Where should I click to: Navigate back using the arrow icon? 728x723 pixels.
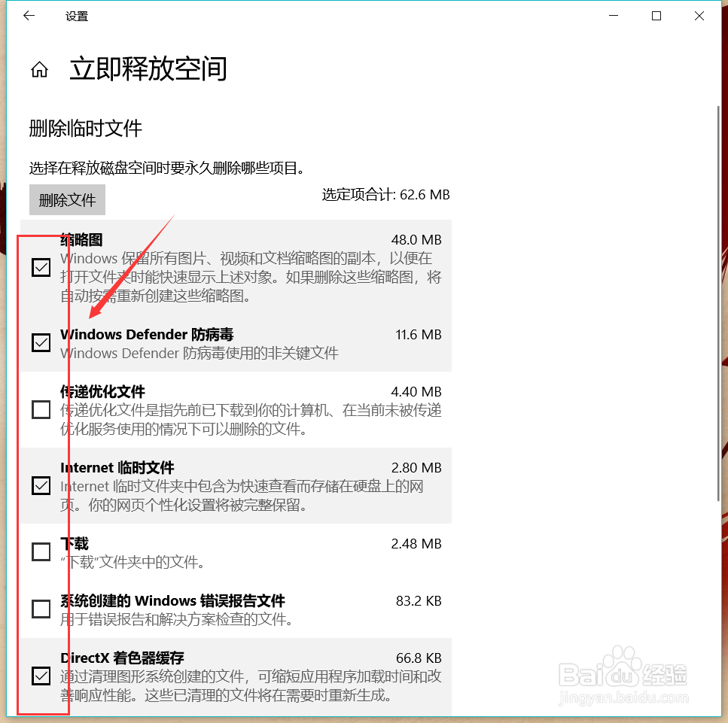(x=29, y=15)
